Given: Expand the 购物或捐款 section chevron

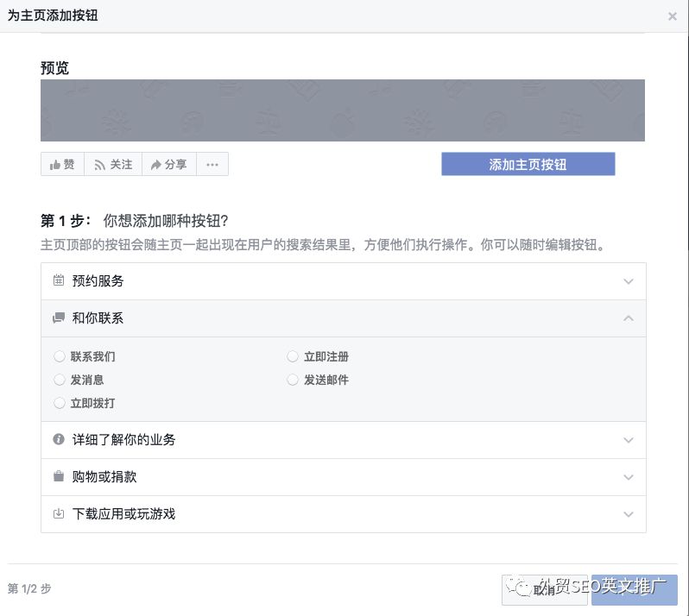Looking at the screenshot, I should point(629,477).
